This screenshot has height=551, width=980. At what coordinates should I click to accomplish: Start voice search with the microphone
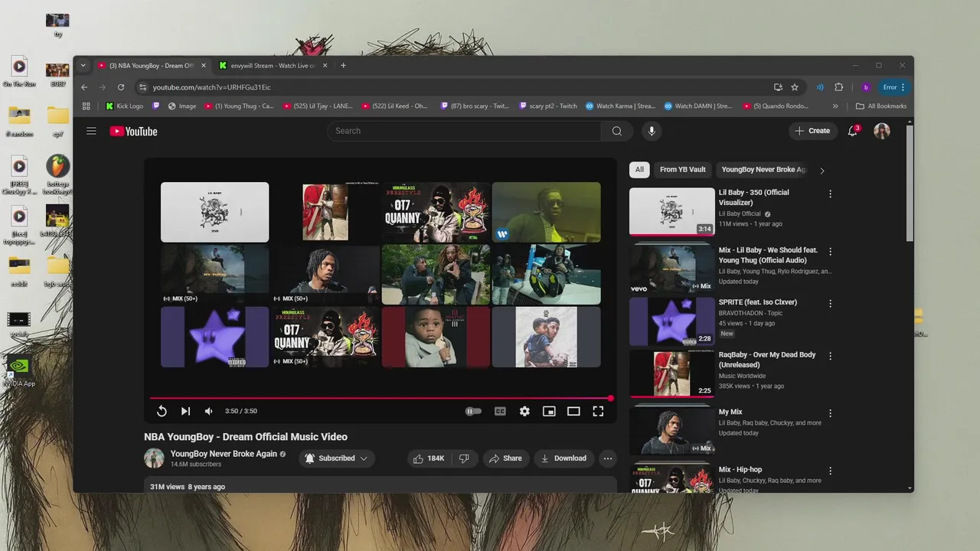point(652,131)
